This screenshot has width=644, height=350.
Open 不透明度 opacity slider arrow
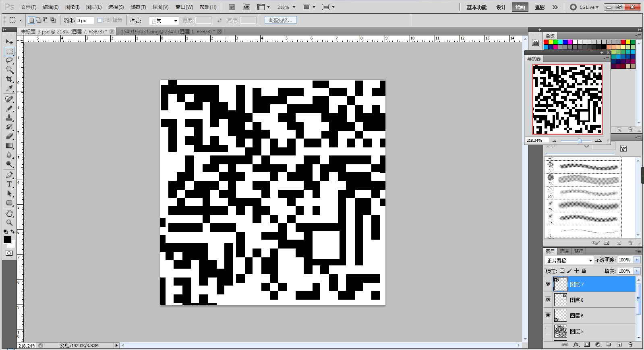click(637, 260)
